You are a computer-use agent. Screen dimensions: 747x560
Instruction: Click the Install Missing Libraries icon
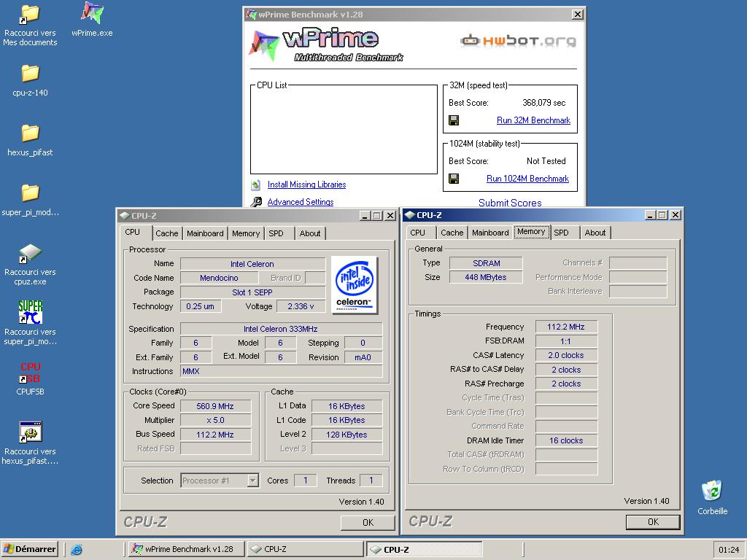point(256,184)
